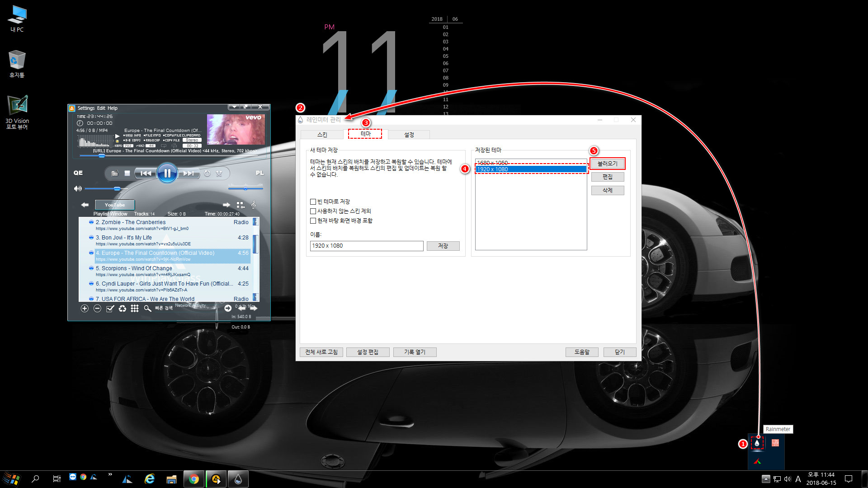Click the 저장 save button

point(443,246)
